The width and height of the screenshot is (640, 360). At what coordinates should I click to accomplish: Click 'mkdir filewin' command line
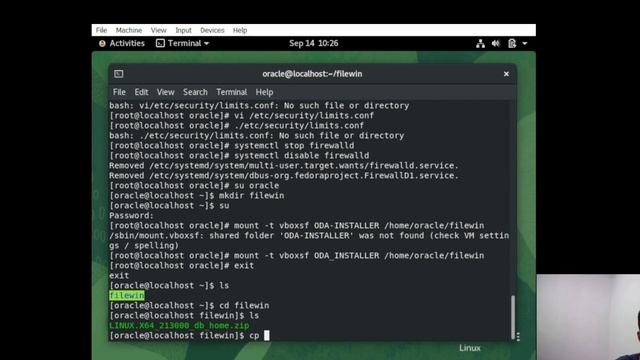tap(196, 196)
